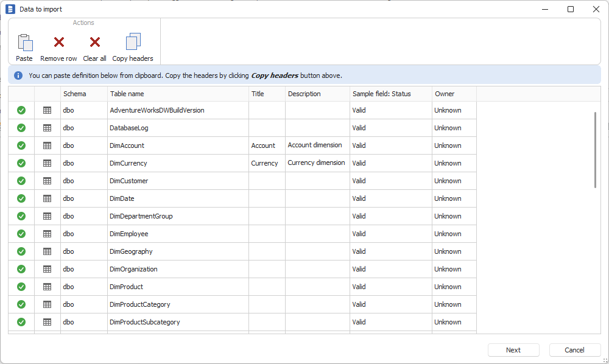Click the table icon in DimProduct row
This screenshot has width=609, height=364.
pos(48,287)
